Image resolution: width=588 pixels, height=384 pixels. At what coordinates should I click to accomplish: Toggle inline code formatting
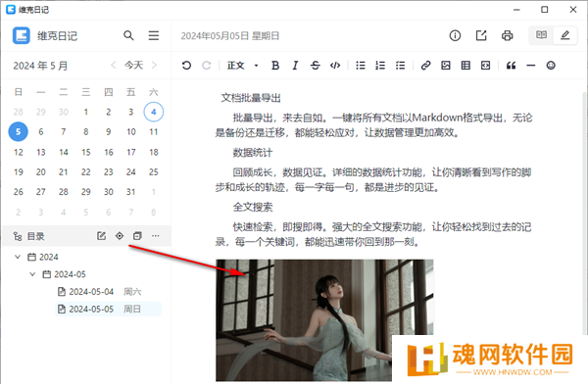335,66
